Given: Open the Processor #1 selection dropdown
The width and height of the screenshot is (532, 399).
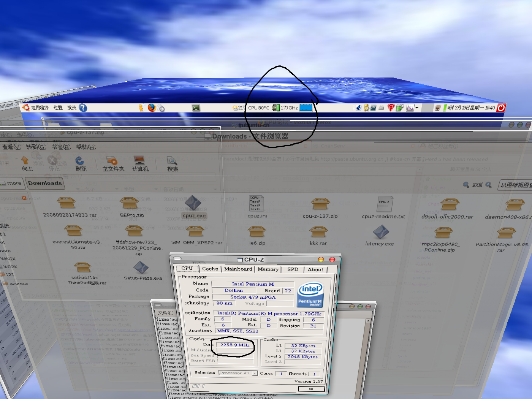Looking at the screenshot, I should (x=238, y=373).
